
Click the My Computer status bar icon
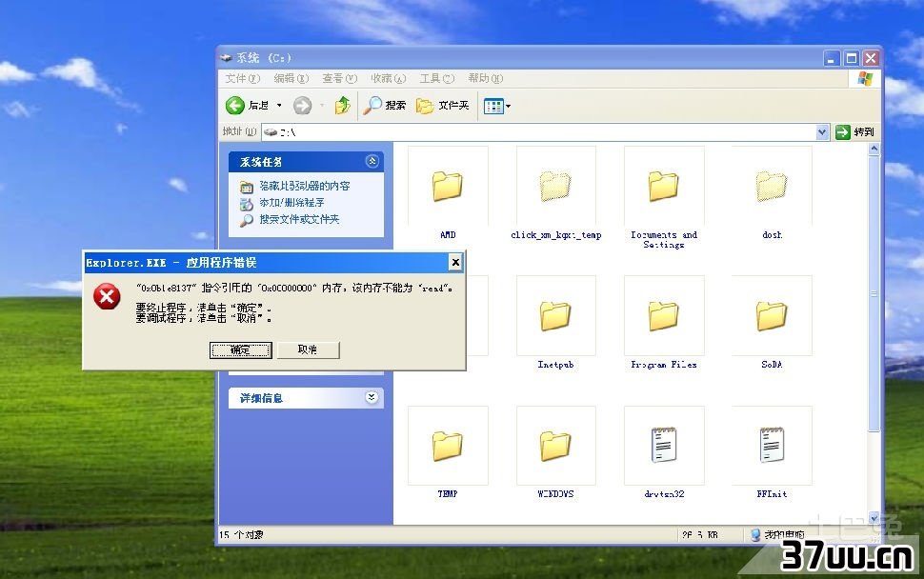[x=755, y=534]
